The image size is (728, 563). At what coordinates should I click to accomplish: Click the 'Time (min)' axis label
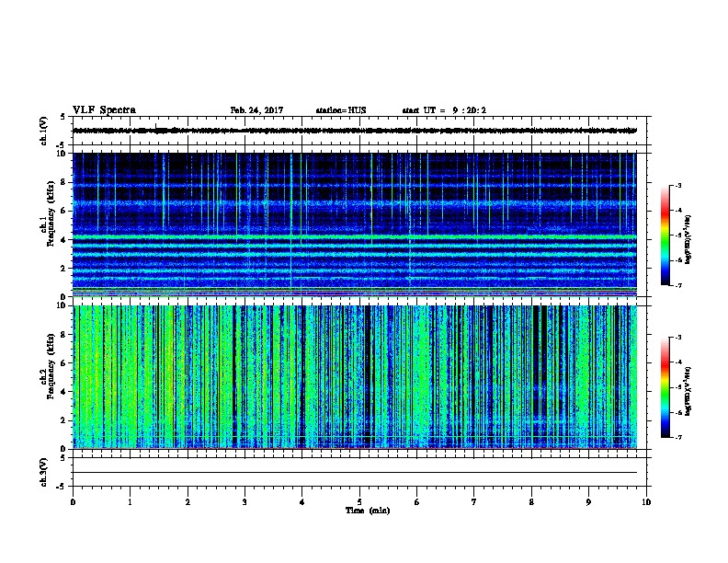pos(368,511)
